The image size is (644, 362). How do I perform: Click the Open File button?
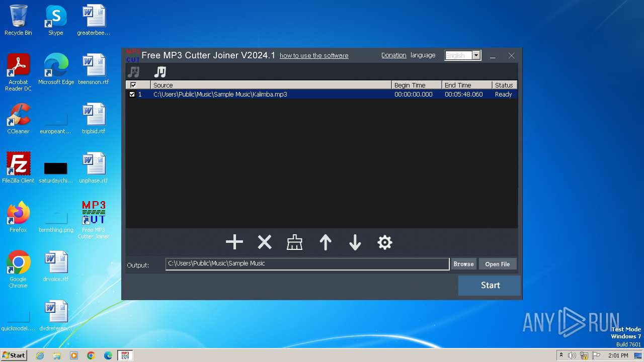[x=497, y=264]
